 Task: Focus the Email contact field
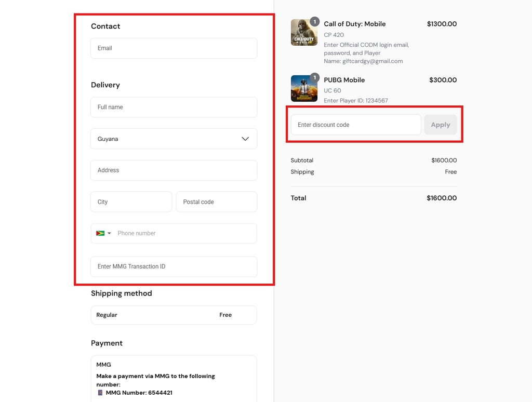pos(174,48)
